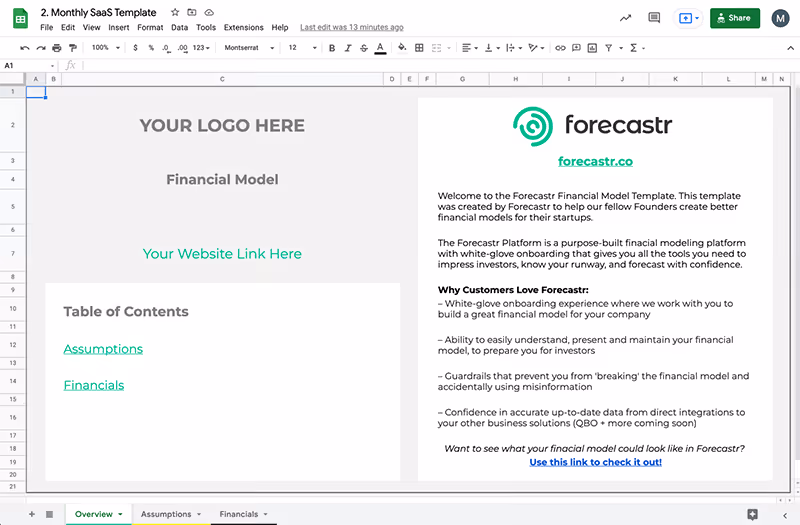Click the Insert chart icon

[x=592, y=48]
